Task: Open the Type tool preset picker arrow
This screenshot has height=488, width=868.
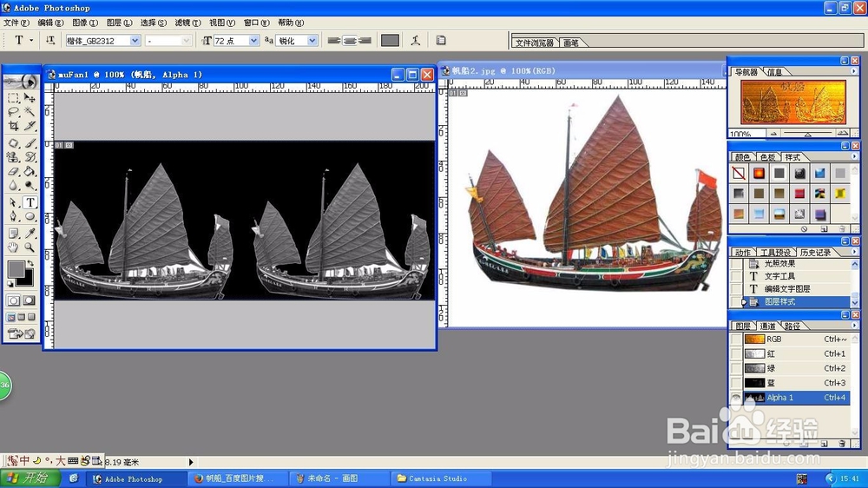Action: click(x=31, y=40)
